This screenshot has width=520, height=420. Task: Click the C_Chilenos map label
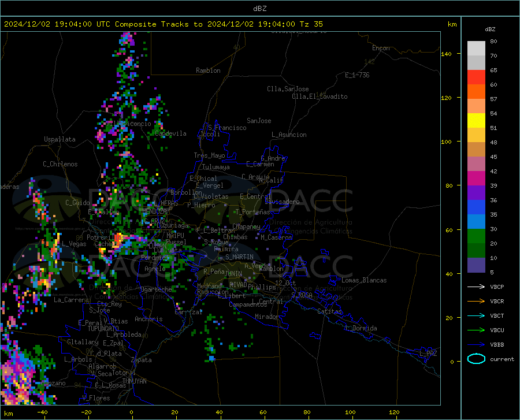(x=60, y=164)
